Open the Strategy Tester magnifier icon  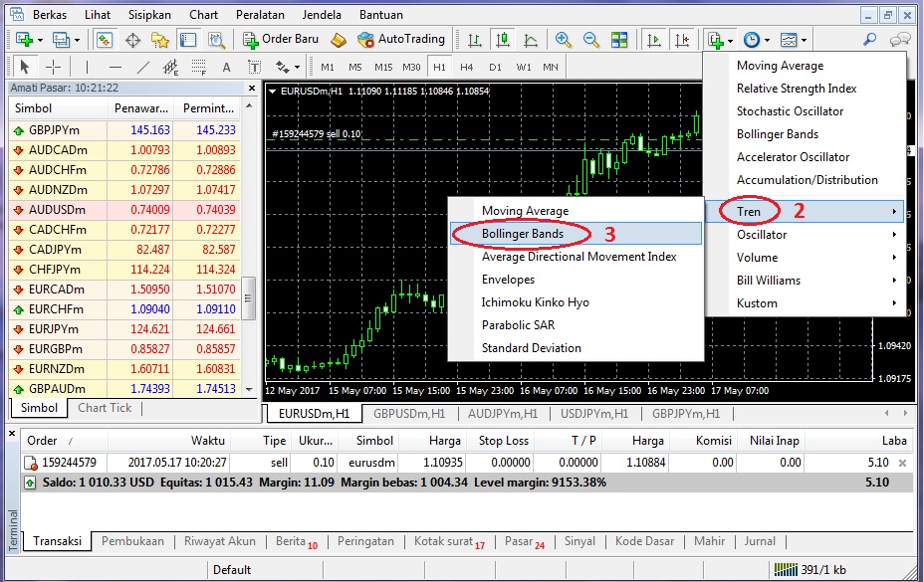216,40
